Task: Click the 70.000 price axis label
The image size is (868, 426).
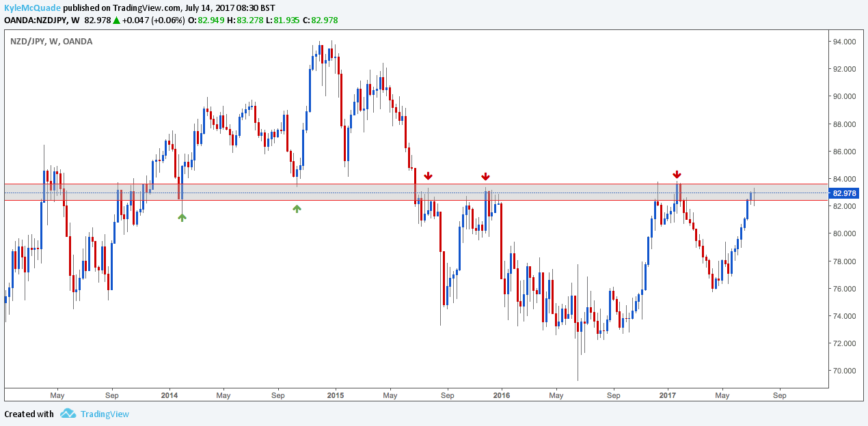Action: [x=845, y=371]
